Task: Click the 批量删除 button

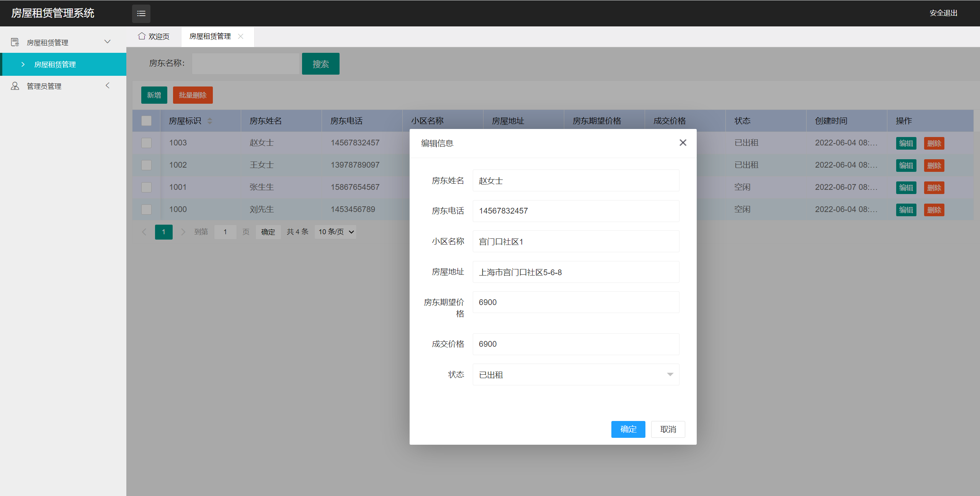Action: pos(193,95)
